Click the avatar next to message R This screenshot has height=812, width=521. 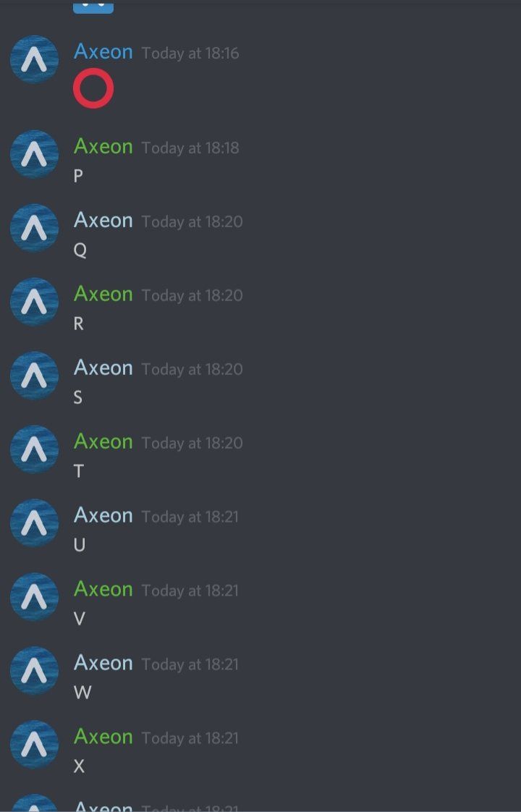tap(34, 302)
